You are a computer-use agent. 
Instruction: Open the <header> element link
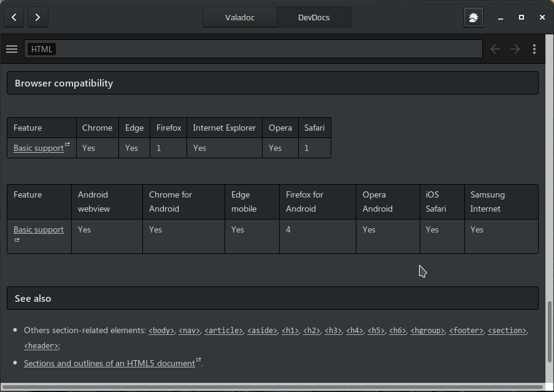tap(41, 346)
